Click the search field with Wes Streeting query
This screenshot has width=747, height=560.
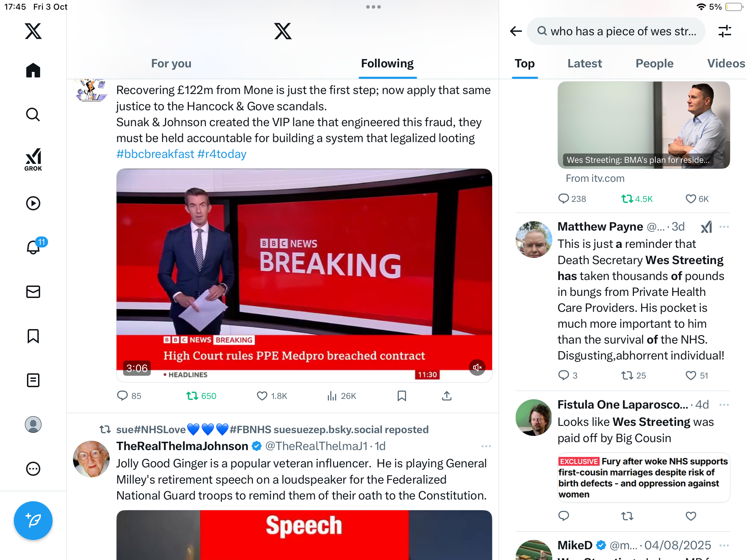(616, 31)
